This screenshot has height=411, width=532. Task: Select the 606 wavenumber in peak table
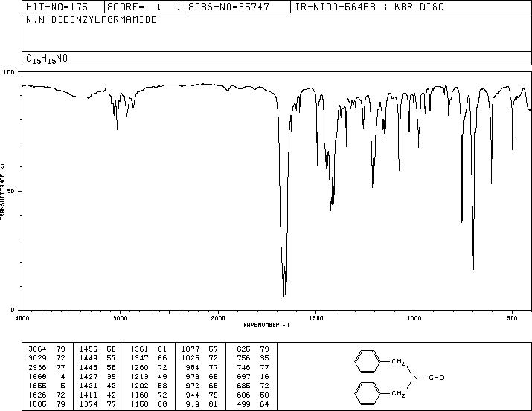(243, 395)
